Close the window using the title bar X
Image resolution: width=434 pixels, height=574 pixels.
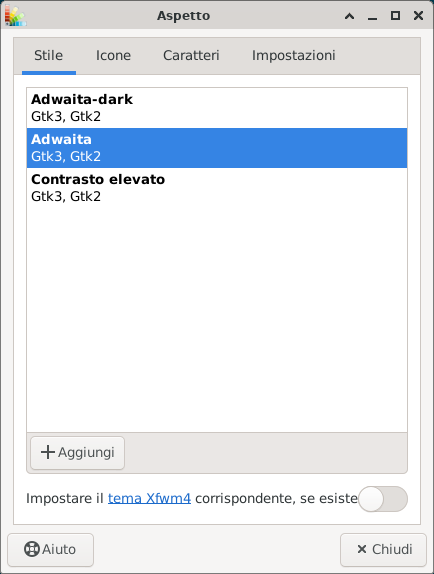[418, 16]
